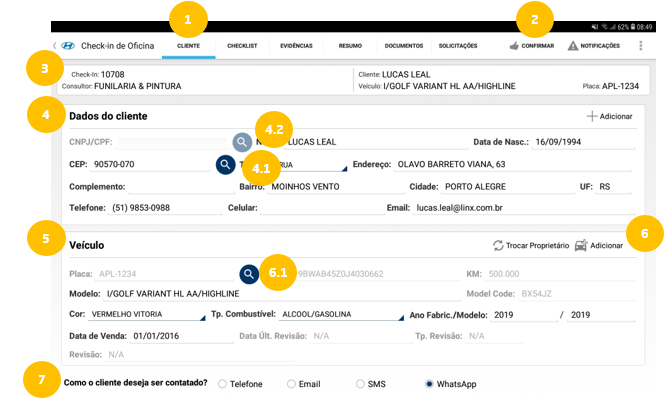This screenshot has width=667, height=402.
Task: Click the Data de Nasc. field
Action: pos(583,142)
